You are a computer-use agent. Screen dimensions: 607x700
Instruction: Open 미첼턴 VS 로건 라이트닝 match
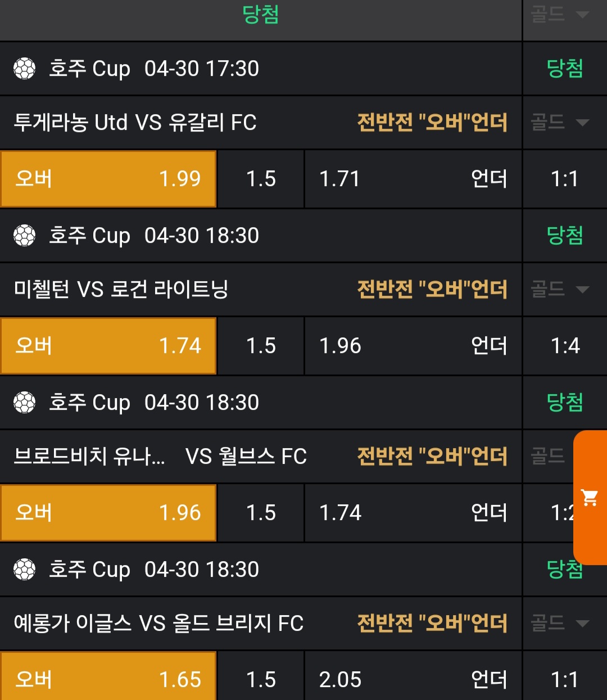pos(121,290)
